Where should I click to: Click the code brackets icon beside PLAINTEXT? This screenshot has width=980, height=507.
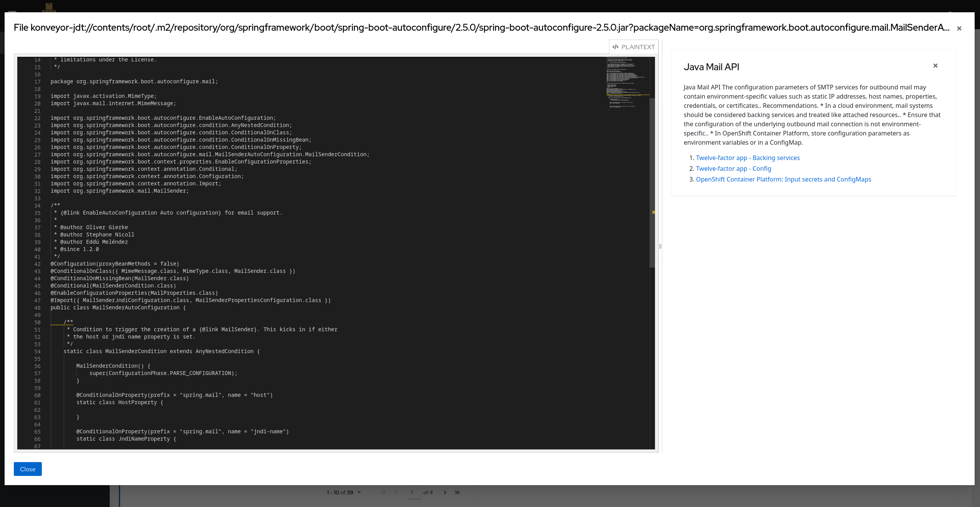616,47
